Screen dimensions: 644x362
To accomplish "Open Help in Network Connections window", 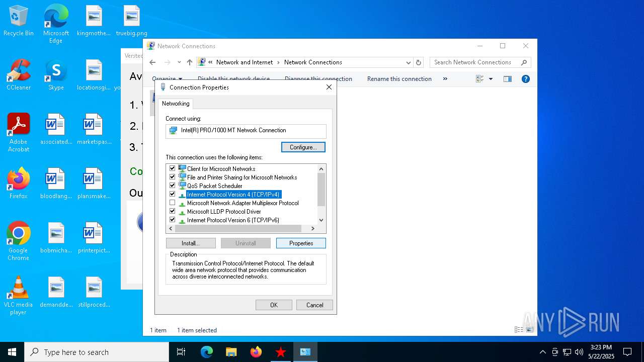I will (x=526, y=79).
